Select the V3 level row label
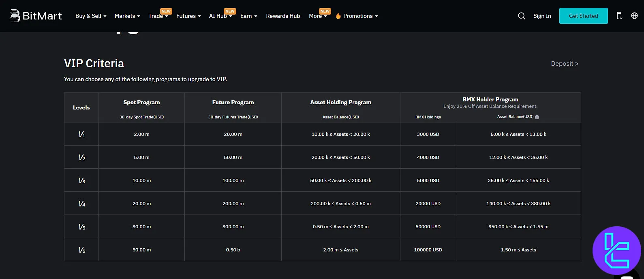Screen dimensions: 644x279 click(81, 180)
